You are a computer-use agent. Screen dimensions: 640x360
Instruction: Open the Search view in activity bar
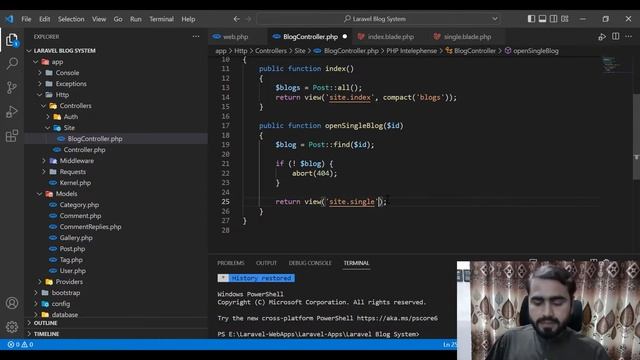(12, 63)
